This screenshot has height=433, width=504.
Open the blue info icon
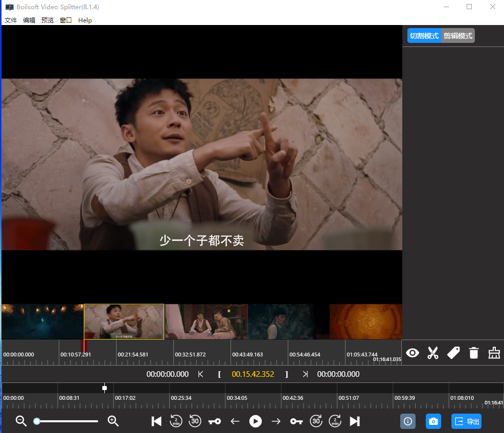pos(408,421)
